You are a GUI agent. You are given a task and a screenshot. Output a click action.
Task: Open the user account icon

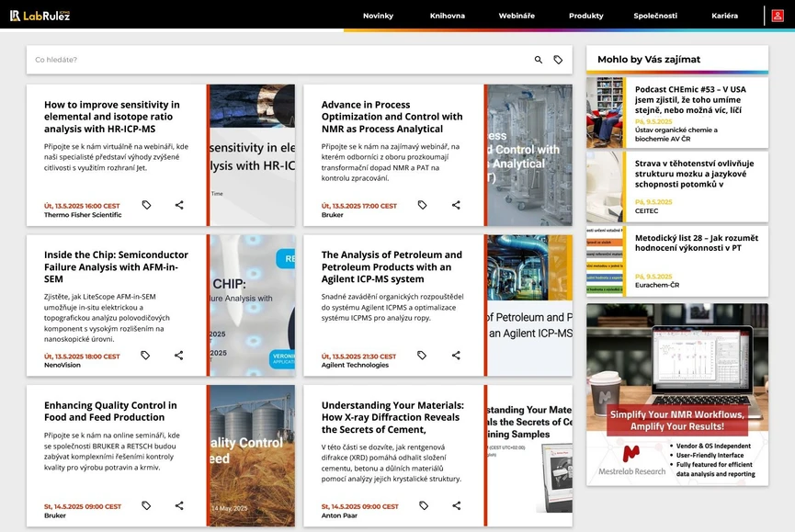[x=778, y=16]
